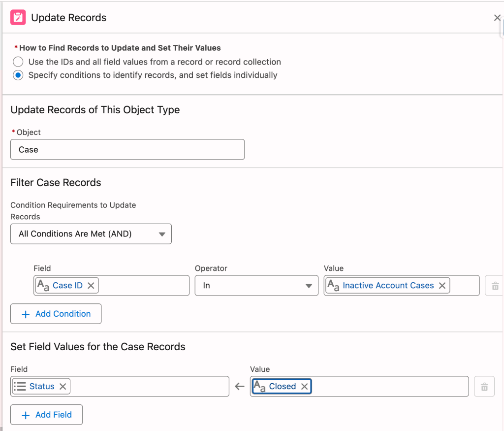
Task: Close the Update Records dialog
Action: coord(497,17)
